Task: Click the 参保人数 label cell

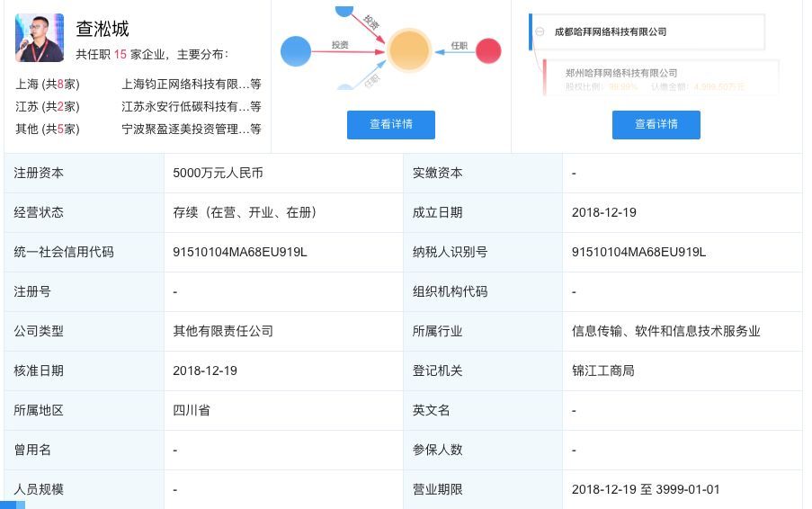Action: tap(483, 450)
